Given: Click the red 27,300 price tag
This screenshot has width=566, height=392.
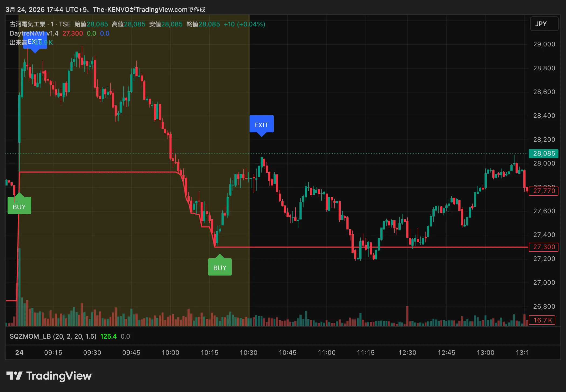Looking at the screenshot, I should point(544,247).
